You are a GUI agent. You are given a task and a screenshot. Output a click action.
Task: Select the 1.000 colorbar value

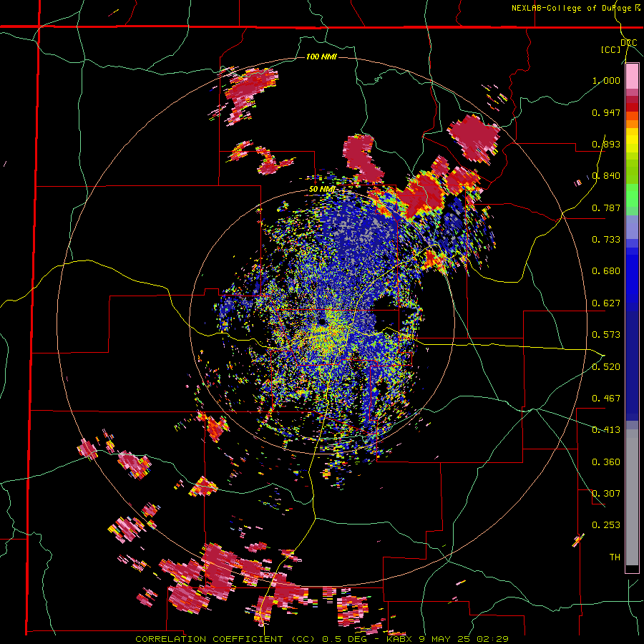606,80
